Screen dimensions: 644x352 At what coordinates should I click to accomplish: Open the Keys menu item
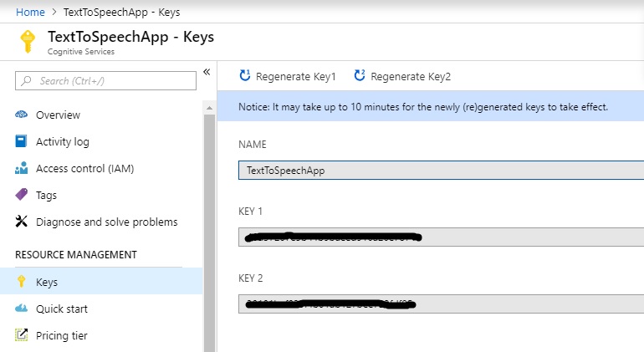tap(47, 282)
